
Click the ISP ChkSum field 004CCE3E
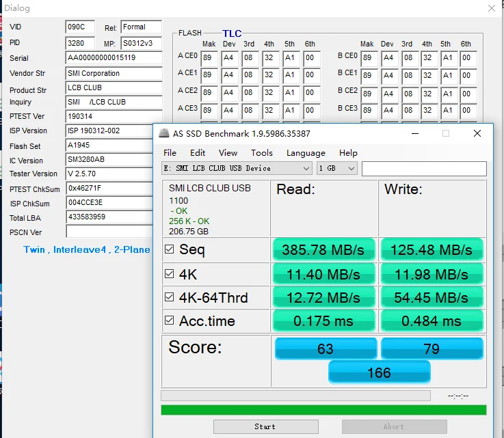[x=109, y=202]
